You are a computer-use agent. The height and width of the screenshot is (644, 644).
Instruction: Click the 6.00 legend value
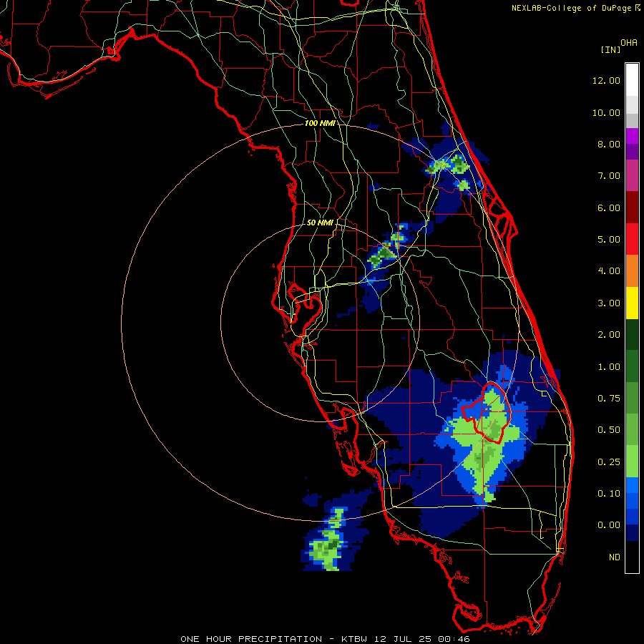[609, 208]
